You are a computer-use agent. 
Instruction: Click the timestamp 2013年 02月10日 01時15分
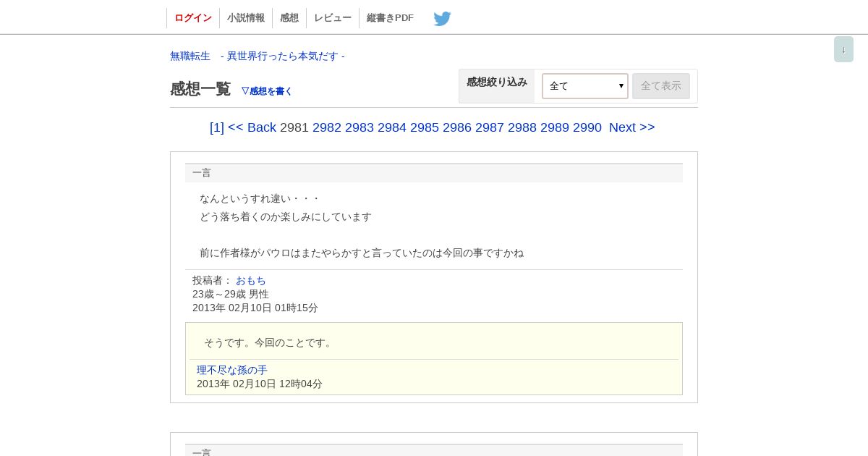tap(255, 308)
